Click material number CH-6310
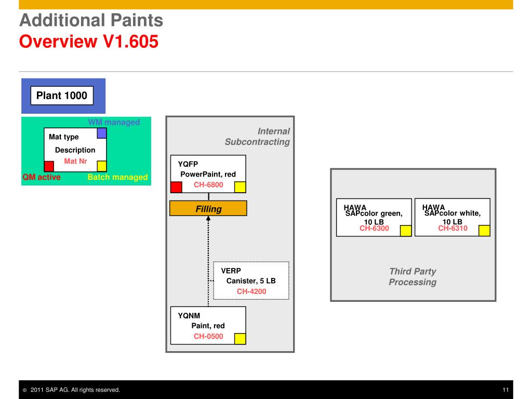Viewport: 532px width, 399px height. coord(453,228)
